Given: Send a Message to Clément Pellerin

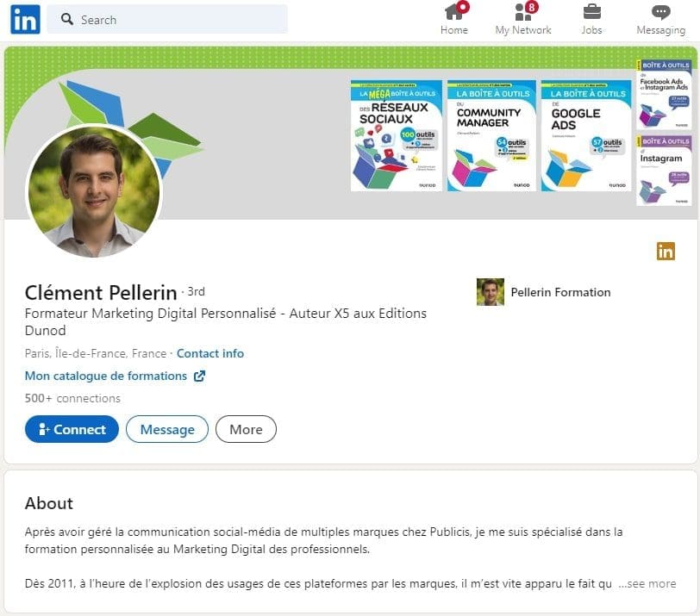Looking at the screenshot, I should (x=167, y=429).
